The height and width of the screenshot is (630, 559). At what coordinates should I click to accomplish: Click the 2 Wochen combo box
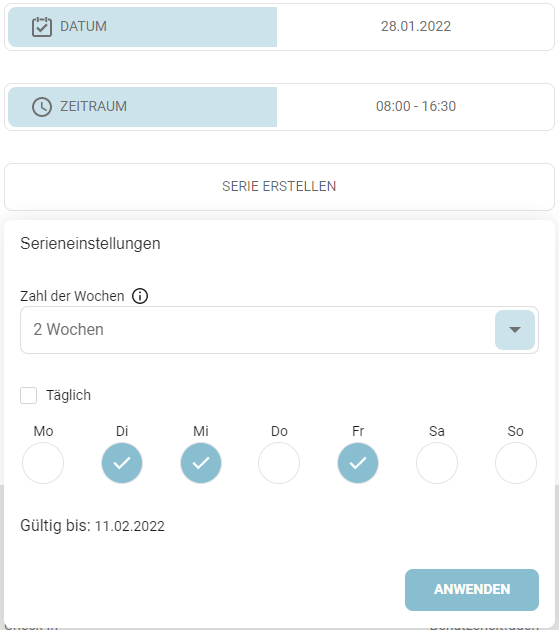coord(279,330)
